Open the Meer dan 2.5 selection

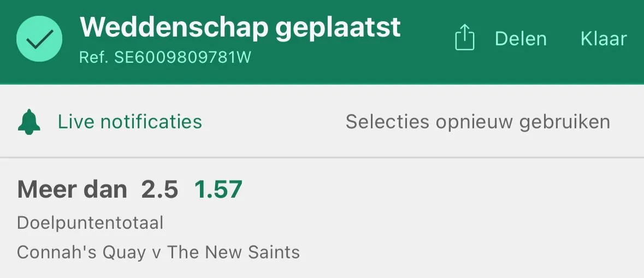(x=130, y=190)
